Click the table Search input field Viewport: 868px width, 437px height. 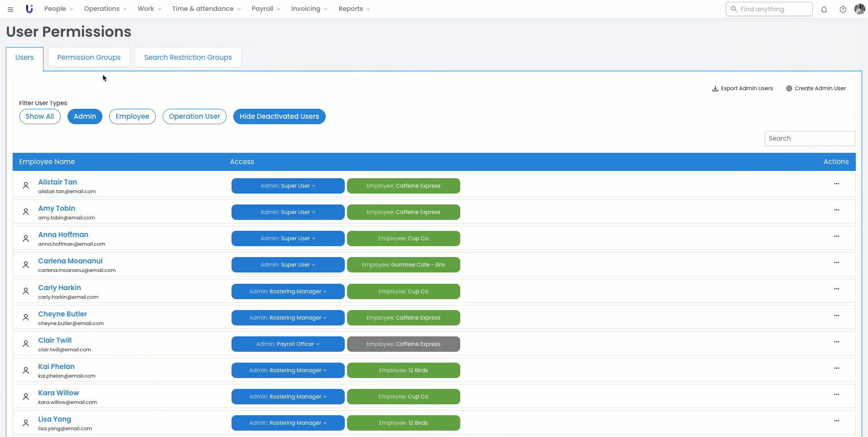(x=809, y=139)
